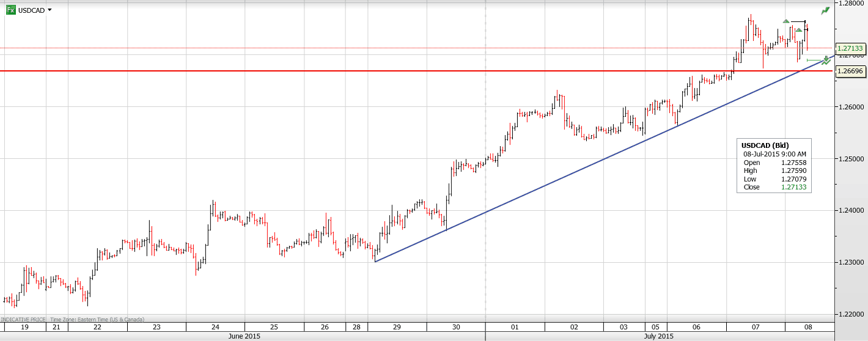
Task: Click date 30 on the time axis
Action: [x=456, y=327]
